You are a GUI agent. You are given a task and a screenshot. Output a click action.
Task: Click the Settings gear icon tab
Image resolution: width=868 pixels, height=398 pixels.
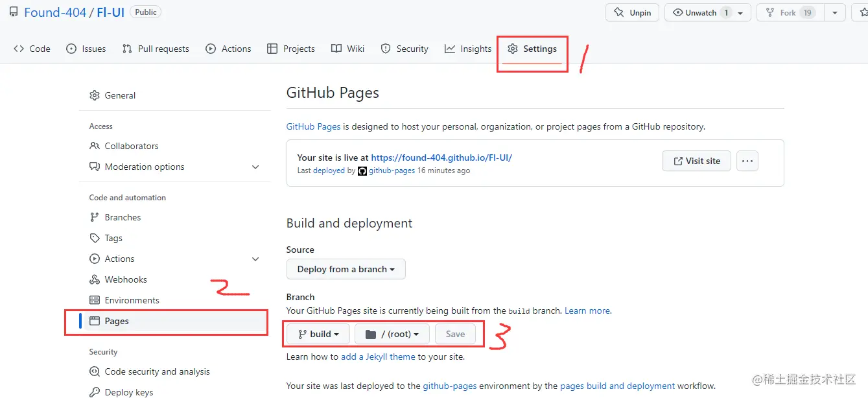coord(513,49)
